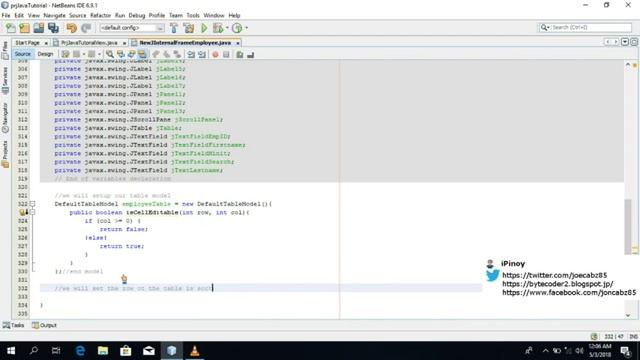Click red Start Macro Recording icon
This screenshot has width=640, height=360.
click(x=215, y=54)
